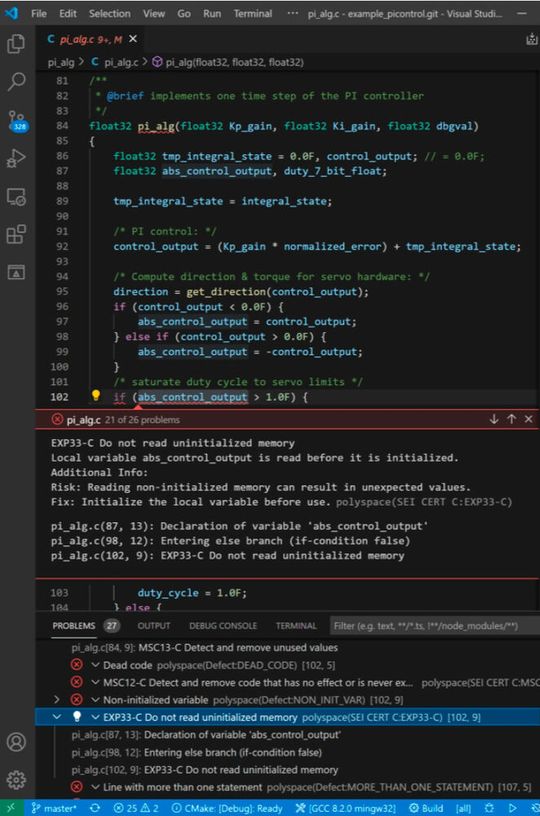
Task: Go to next problem arrow in peek view
Action: click(494, 419)
